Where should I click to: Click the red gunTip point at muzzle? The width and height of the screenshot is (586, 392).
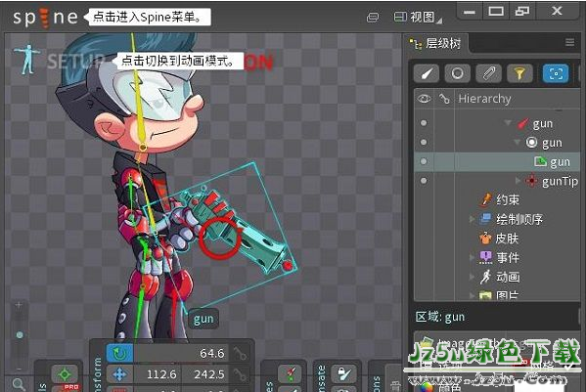pos(288,266)
